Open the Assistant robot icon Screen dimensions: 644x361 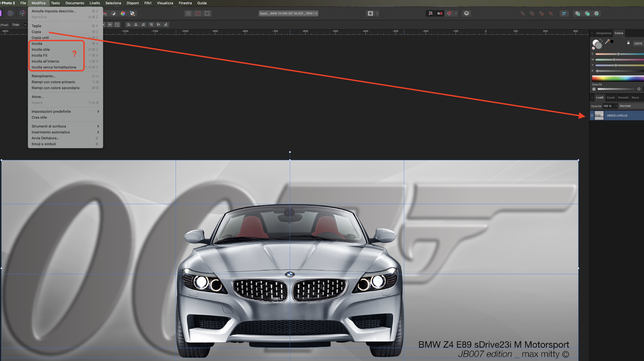[467, 14]
